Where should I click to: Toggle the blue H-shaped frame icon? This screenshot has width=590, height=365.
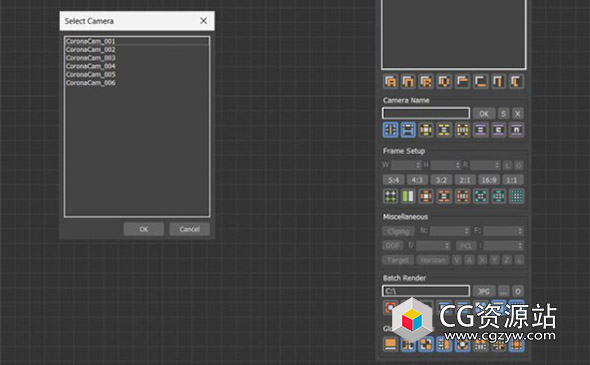[x=408, y=130]
